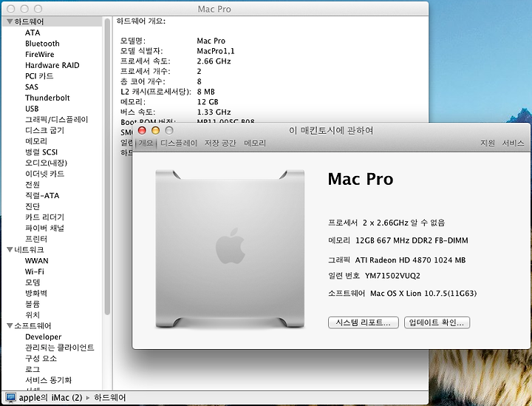Collapse the 하드웨어 section triangle
This screenshot has width=532, height=406.
tap(10, 21)
